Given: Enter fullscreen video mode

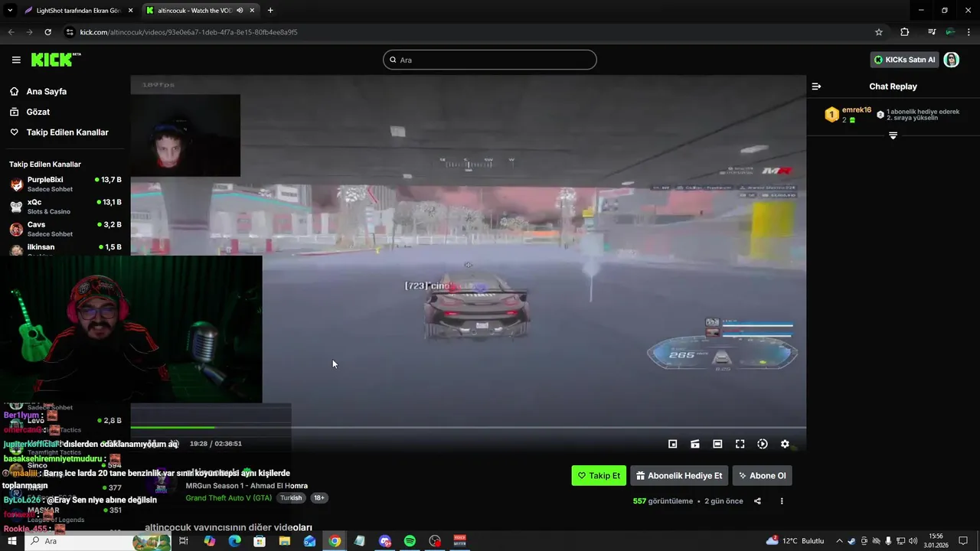Looking at the screenshot, I should pyautogui.click(x=740, y=444).
